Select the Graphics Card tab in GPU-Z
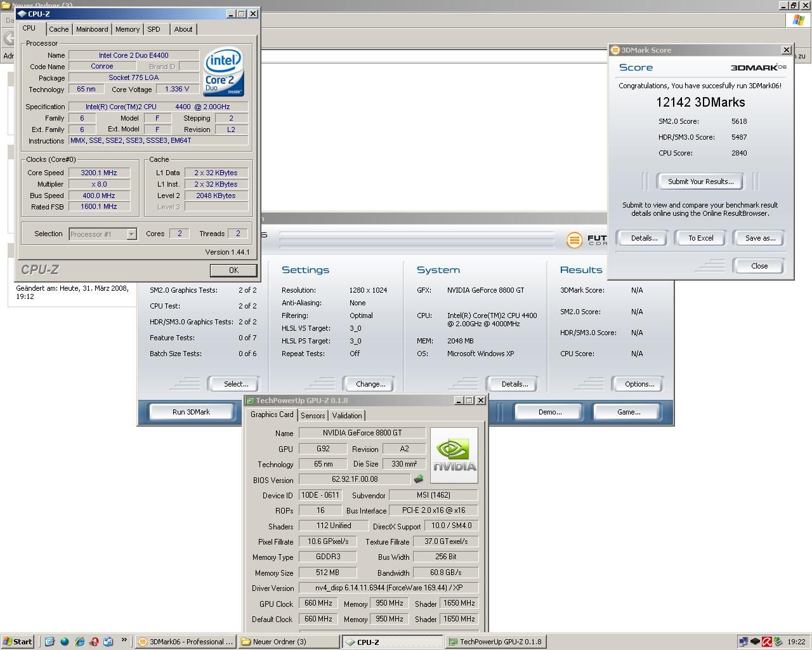812x650 pixels. point(272,415)
